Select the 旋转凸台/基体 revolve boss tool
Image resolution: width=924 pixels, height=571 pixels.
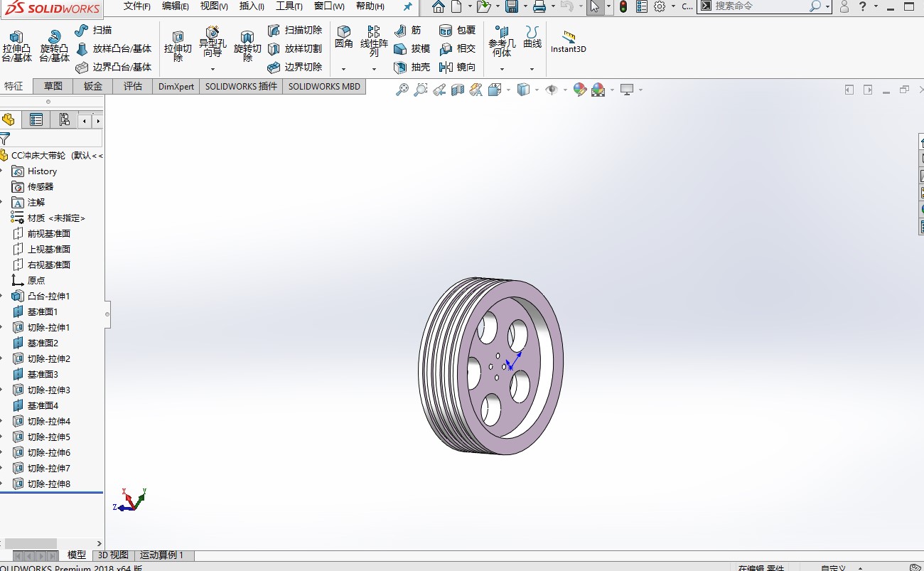55,47
